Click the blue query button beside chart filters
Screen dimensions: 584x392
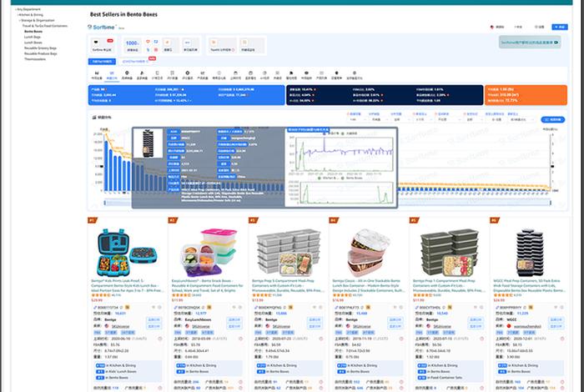[547, 119]
